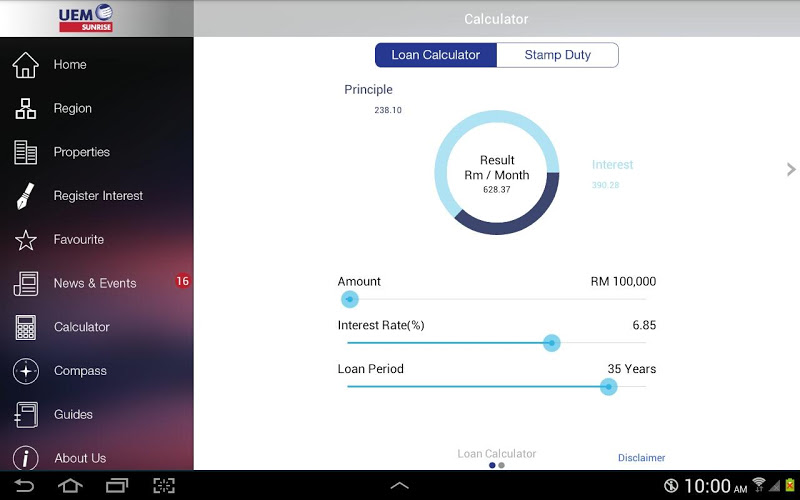
Task: Tap the Wi-Fi status icon
Action: [x=759, y=484]
